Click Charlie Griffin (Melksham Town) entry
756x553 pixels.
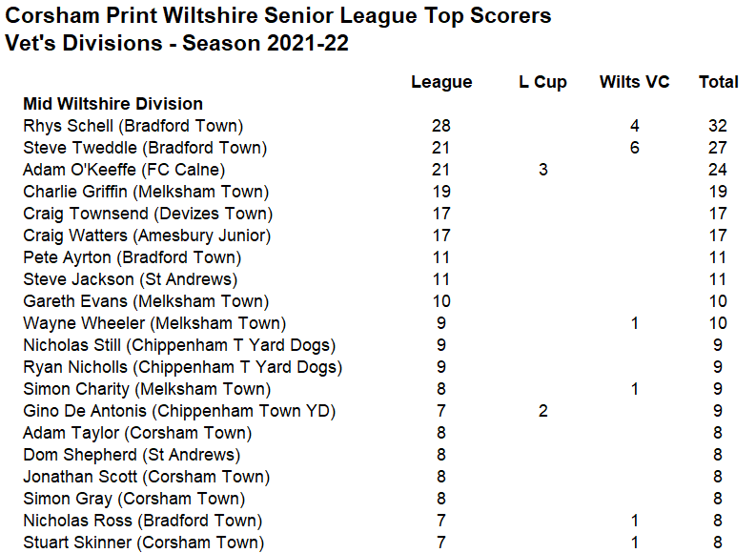(x=146, y=192)
